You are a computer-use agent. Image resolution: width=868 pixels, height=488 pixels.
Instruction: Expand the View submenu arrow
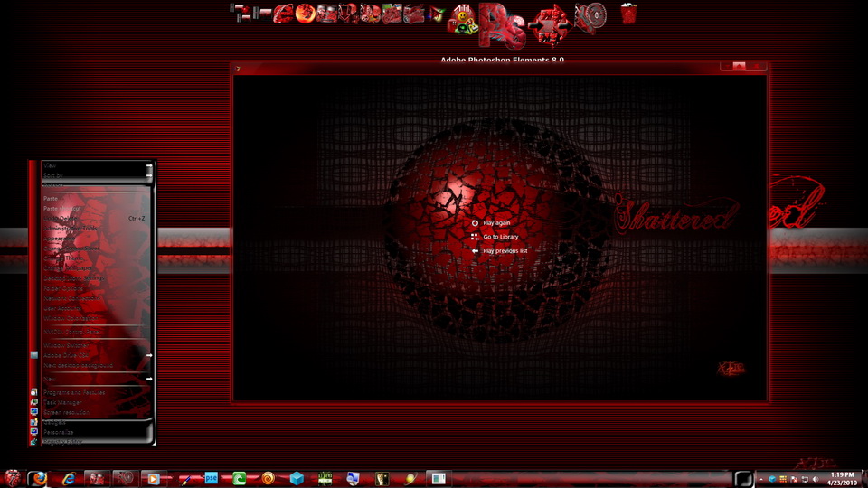point(148,167)
